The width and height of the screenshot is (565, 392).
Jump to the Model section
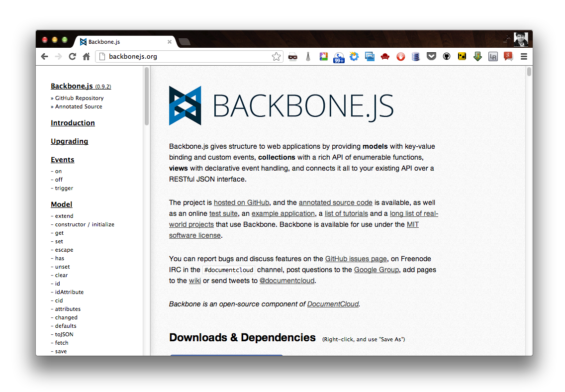pos(62,204)
